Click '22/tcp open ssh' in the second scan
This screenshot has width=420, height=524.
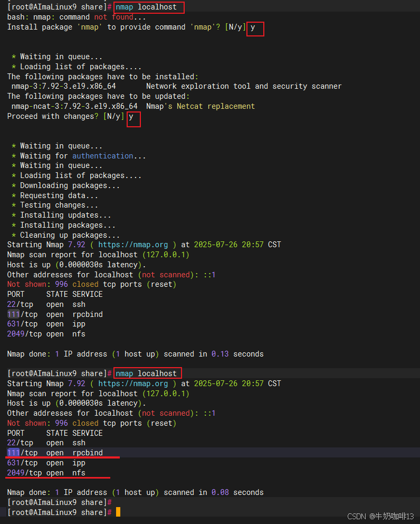coord(46,443)
